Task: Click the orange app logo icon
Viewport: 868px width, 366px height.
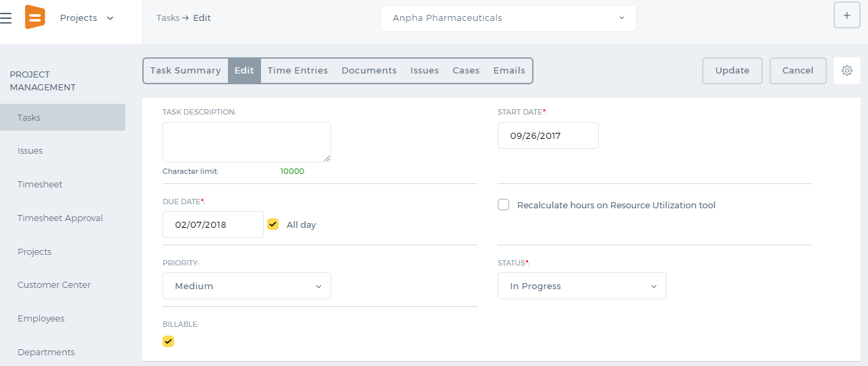Action: coord(35,17)
